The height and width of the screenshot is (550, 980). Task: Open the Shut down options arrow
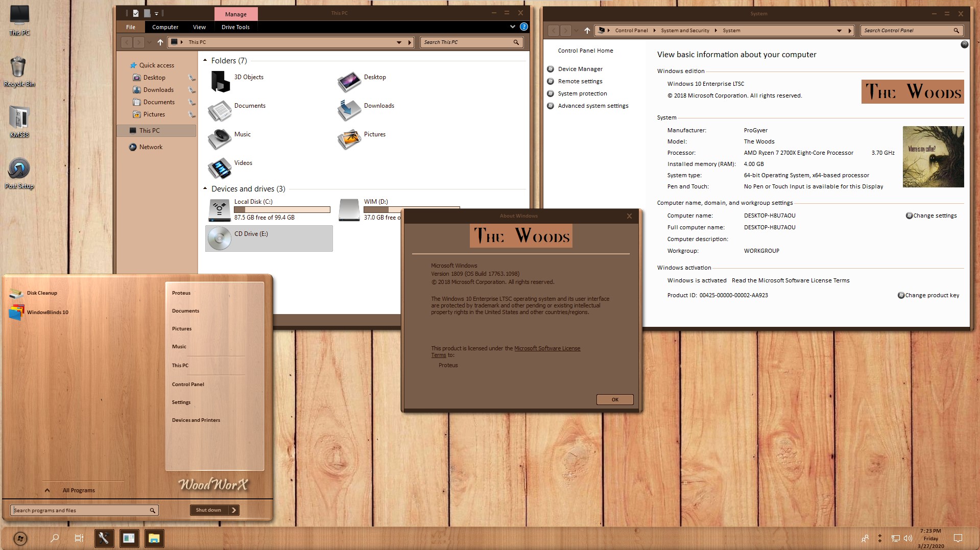(234, 510)
